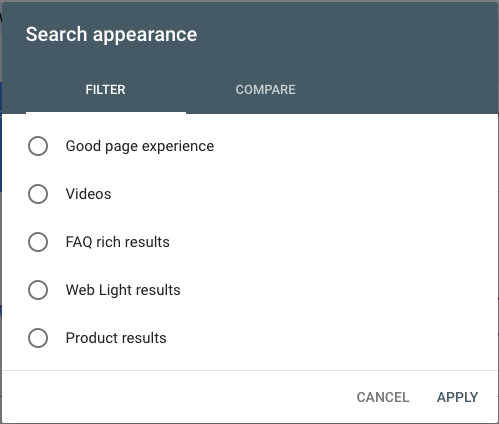
Task: Confirm selection with the APPLY button
Action: [458, 397]
